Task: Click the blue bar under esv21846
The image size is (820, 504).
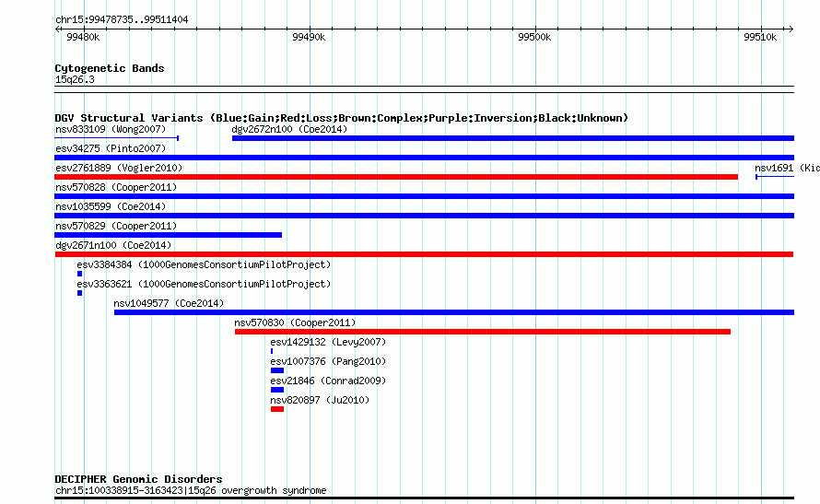Action: click(x=277, y=390)
